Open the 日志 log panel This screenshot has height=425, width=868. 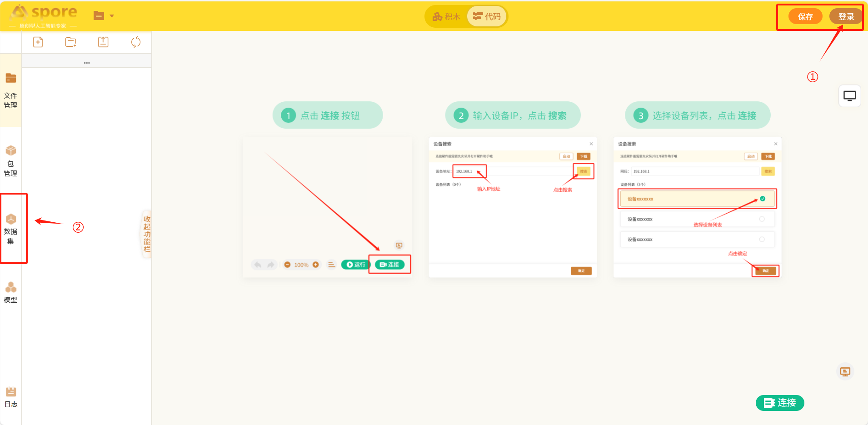click(11, 397)
